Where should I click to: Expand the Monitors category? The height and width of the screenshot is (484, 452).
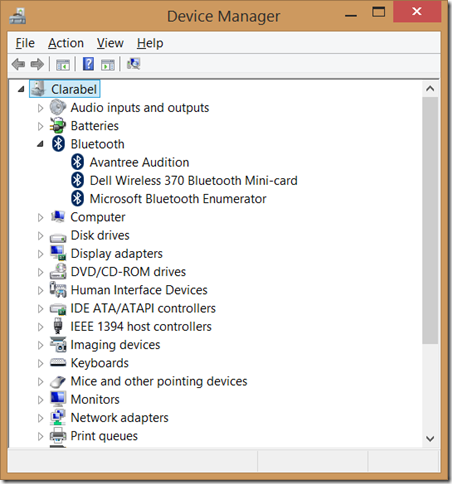(40, 400)
